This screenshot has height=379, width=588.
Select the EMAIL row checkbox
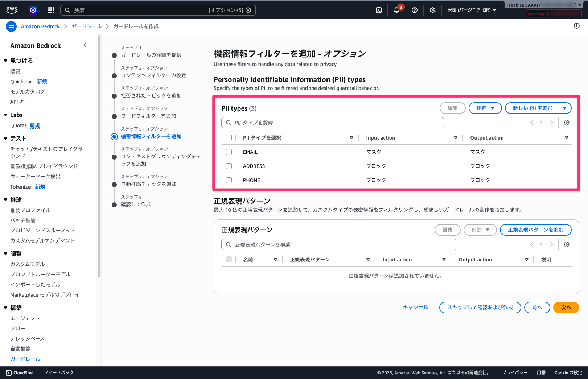[229, 152]
